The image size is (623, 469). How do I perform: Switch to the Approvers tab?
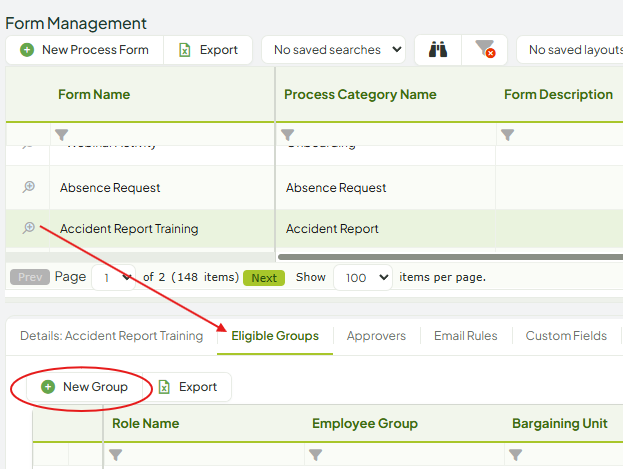point(376,336)
